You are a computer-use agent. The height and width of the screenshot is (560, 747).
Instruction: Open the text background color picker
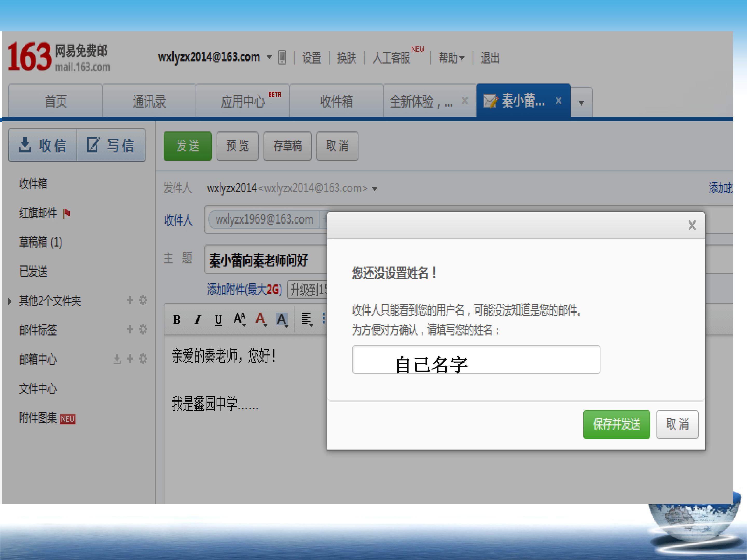pyautogui.click(x=282, y=319)
